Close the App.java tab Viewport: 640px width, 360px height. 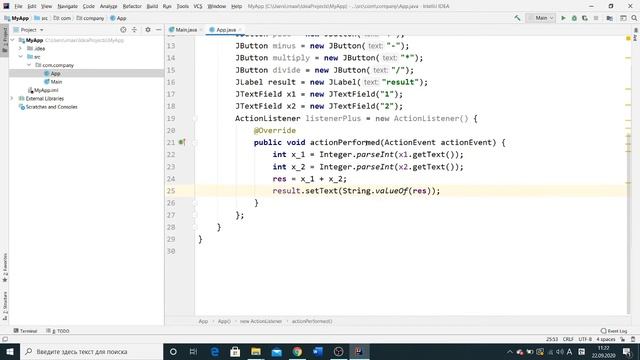pyautogui.click(x=240, y=30)
